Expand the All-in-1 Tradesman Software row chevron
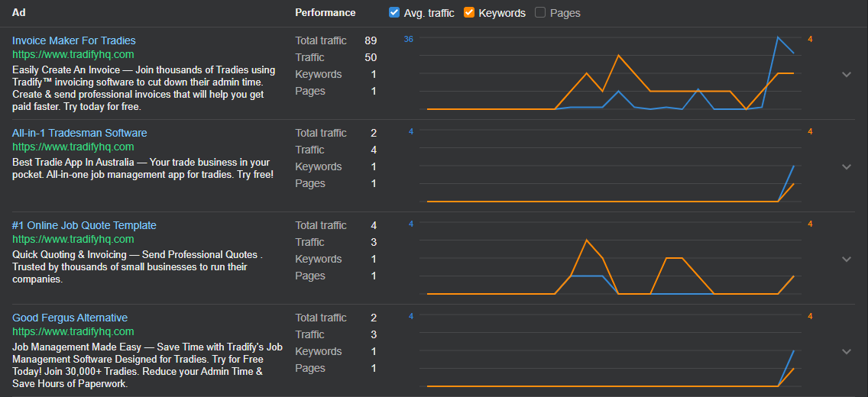 pos(846,166)
